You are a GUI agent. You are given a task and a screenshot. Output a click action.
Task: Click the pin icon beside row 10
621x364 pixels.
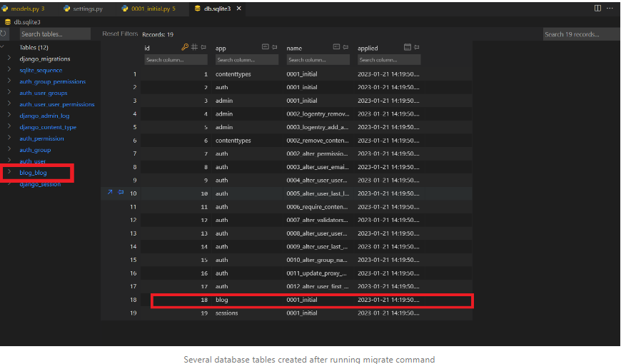click(x=121, y=193)
